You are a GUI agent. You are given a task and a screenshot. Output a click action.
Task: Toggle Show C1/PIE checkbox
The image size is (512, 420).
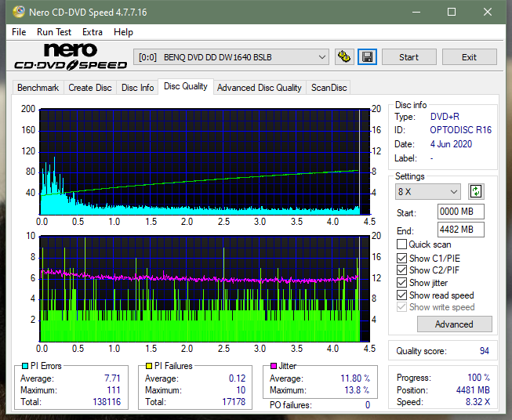[401, 258]
